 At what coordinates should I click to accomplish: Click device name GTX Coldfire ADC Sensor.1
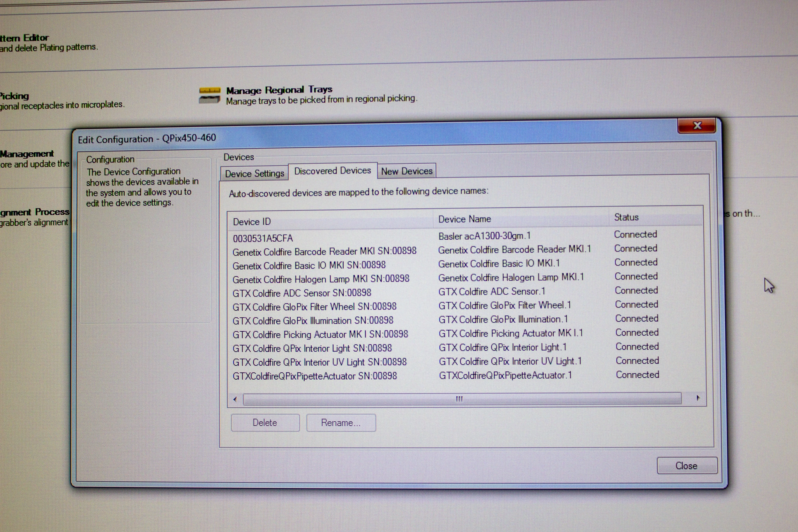(x=492, y=292)
